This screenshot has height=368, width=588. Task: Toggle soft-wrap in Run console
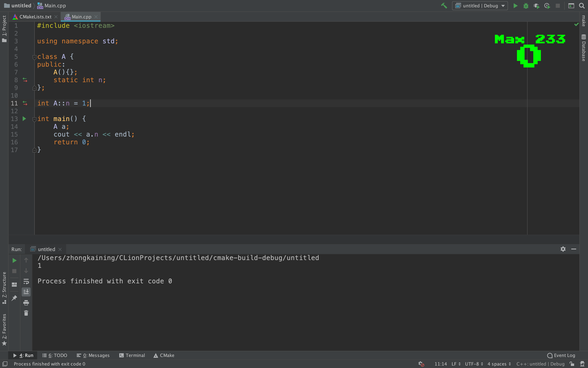click(26, 281)
